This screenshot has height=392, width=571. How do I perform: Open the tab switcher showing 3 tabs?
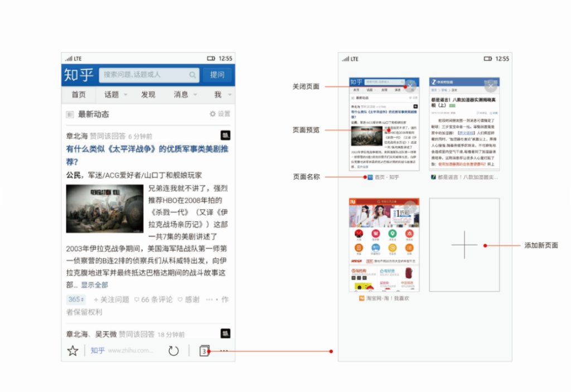coord(205,351)
